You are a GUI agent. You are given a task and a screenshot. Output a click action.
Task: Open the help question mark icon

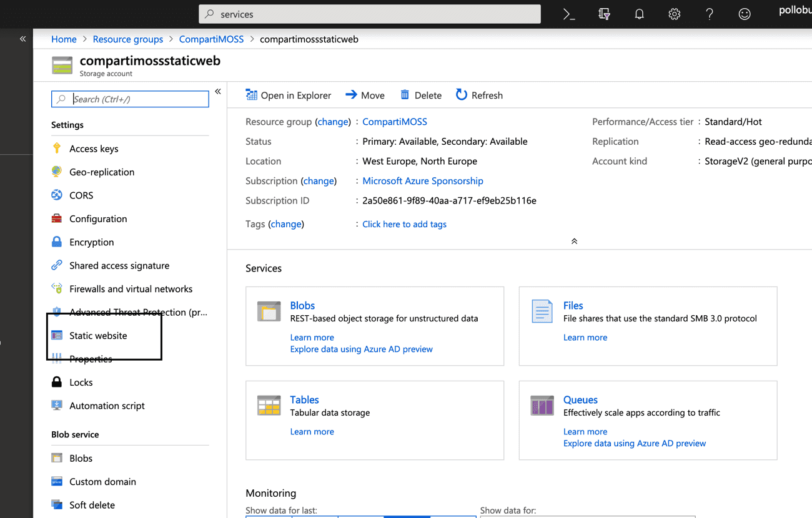(x=709, y=14)
